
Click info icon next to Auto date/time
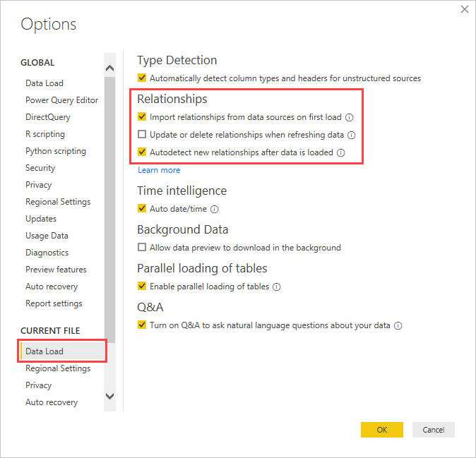215,210
